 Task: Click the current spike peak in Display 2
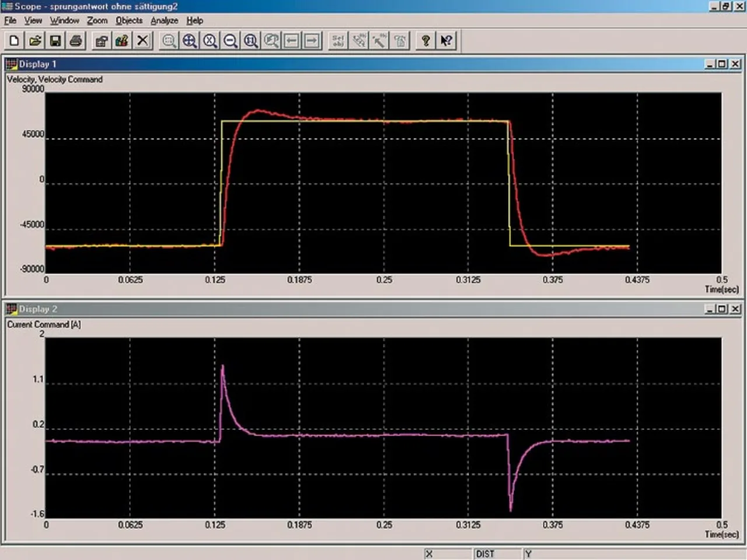222,367
